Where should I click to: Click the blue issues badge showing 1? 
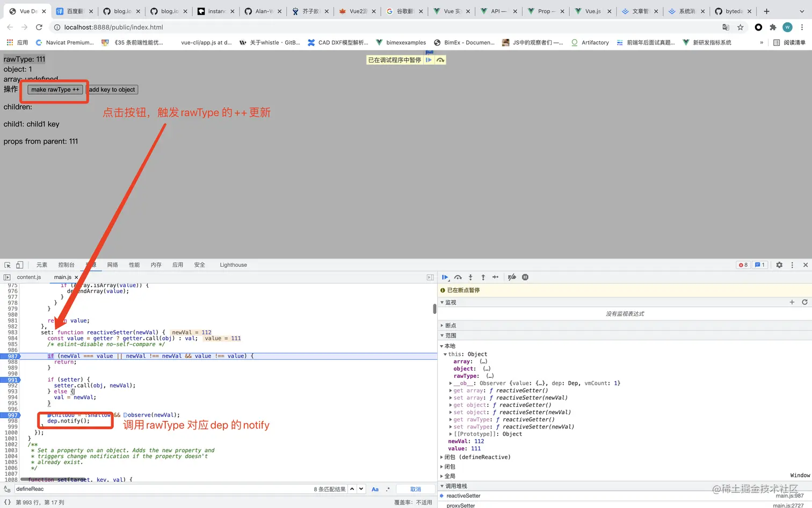760,265
